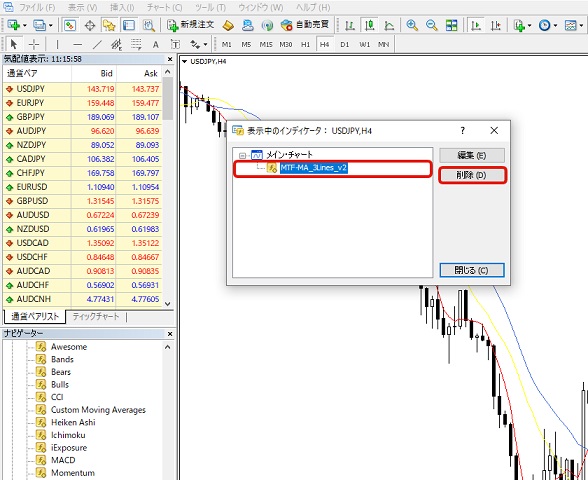Viewport: 588px width, 480px height.
Task: Select the horizontal line tool
Action: (77, 44)
